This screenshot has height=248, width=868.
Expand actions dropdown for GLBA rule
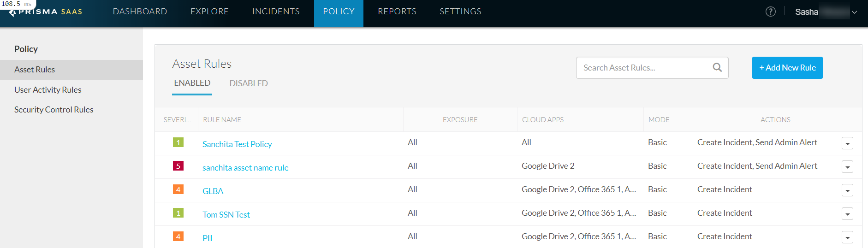[x=847, y=190]
